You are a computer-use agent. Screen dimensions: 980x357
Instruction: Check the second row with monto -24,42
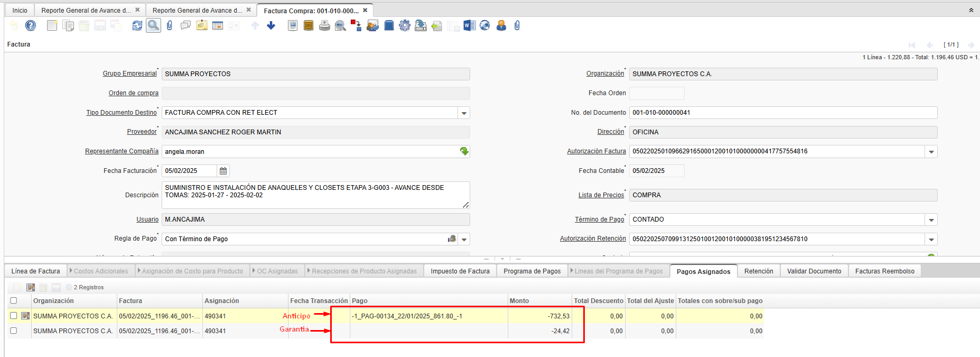click(x=14, y=331)
